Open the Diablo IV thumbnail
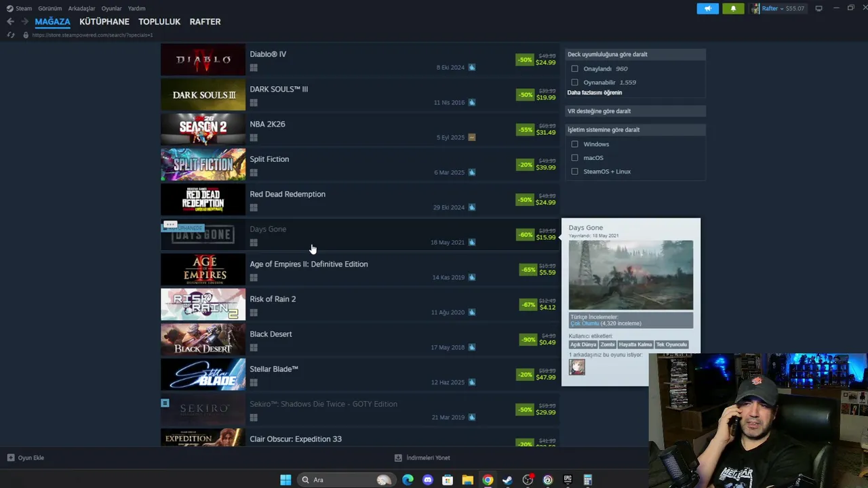The width and height of the screenshot is (868, 488). pyautogui.click(x=203, y=60)
